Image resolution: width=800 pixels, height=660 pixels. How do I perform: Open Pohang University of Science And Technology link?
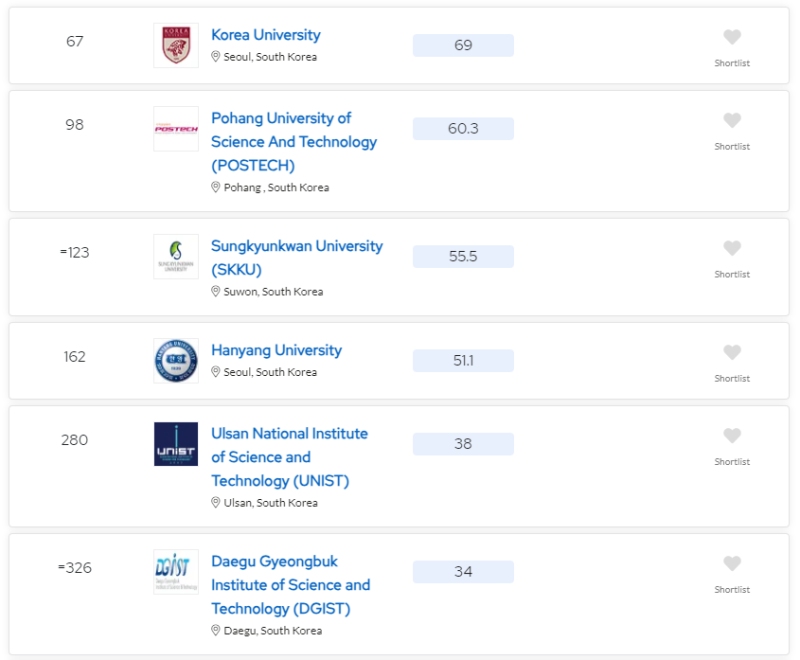294,142
